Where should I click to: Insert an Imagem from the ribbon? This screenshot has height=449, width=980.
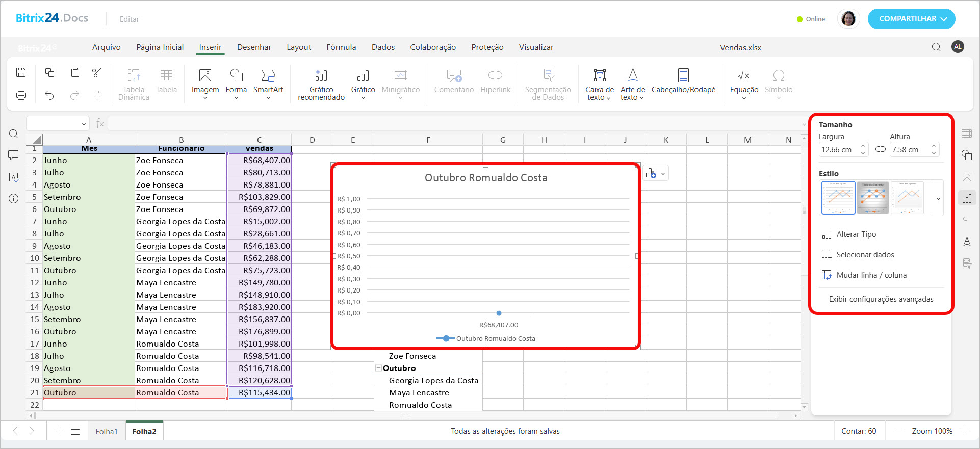coord(205,82)
